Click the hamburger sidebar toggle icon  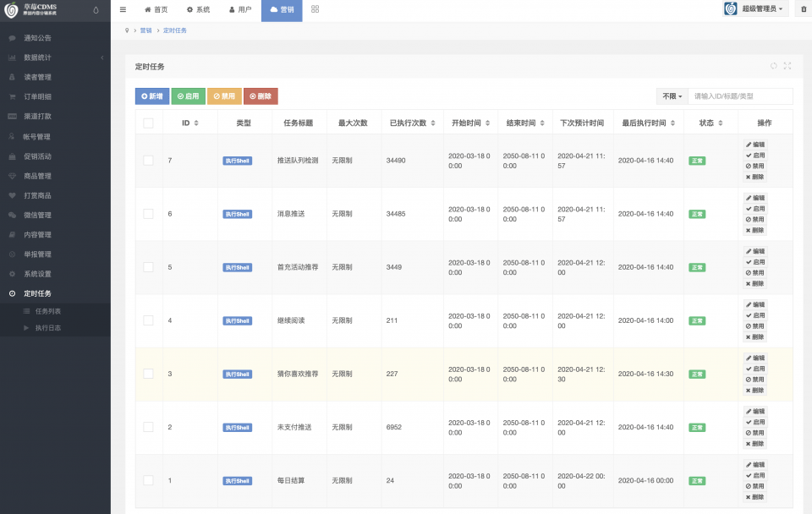click(123, 9)
